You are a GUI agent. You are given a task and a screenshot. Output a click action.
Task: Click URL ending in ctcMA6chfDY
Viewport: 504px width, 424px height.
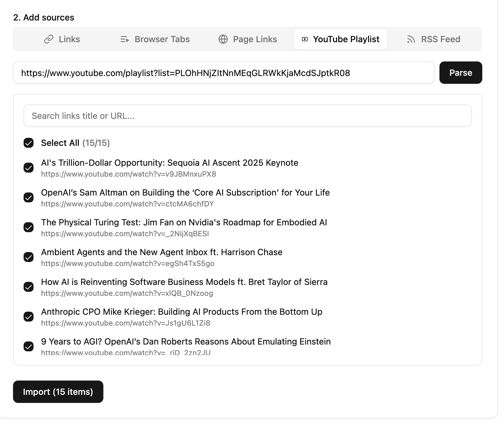pos(127,204)
